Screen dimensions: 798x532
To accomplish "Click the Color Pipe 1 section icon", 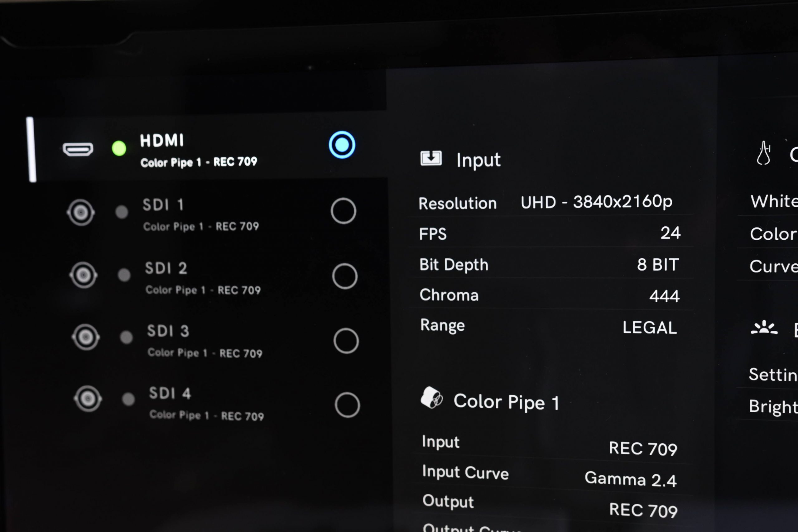I will pyautogui.click(x=432, y=397).
